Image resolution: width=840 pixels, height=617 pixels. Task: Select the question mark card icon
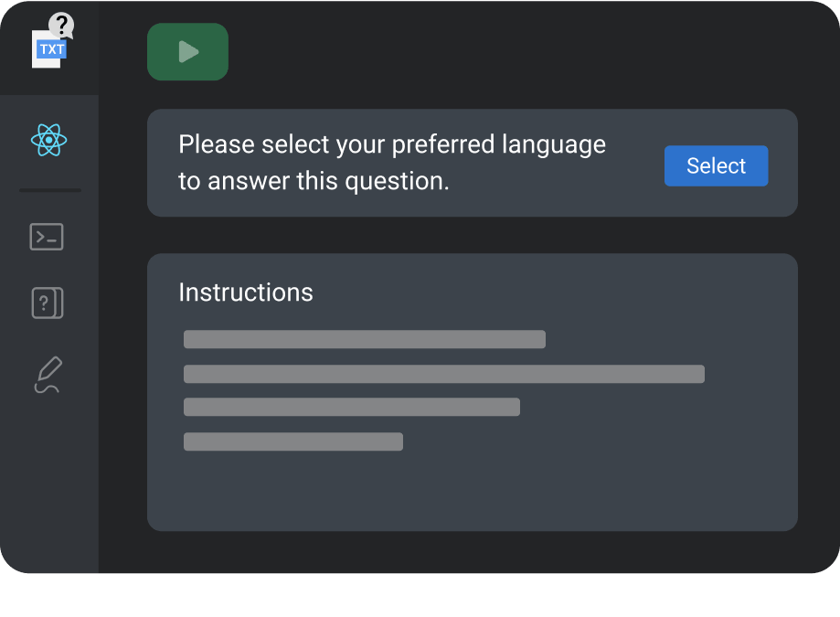(x=47, y=303)
